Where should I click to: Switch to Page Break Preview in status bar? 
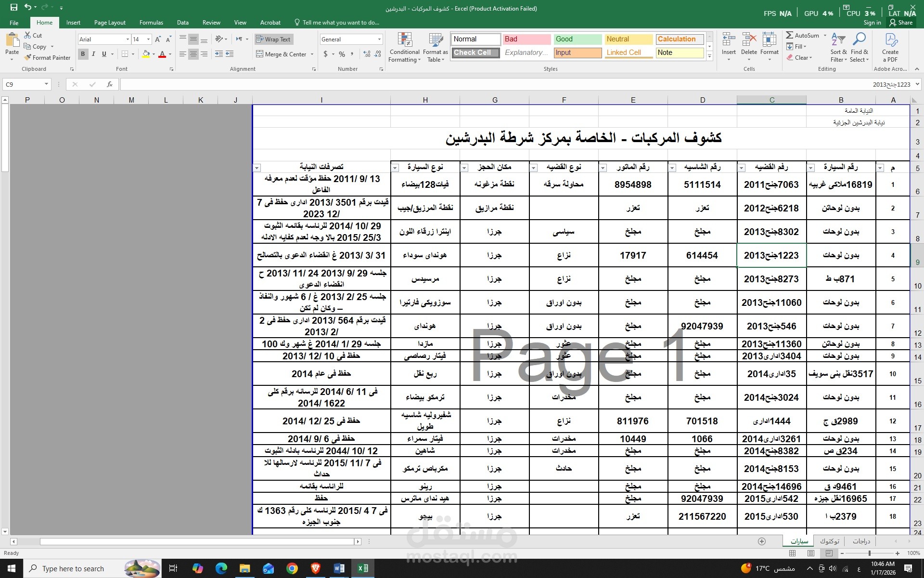coord(829,553)
